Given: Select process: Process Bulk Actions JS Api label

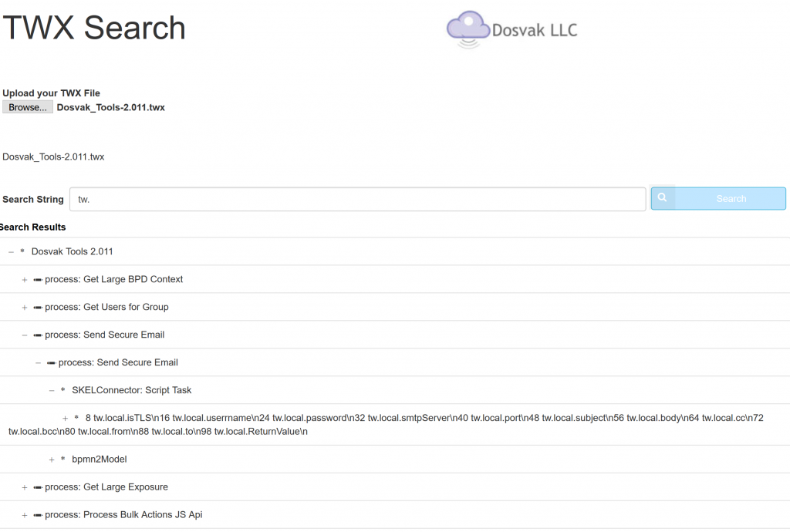Looking at the screenshot, I should pyautogui.click(x=123, y=514).
